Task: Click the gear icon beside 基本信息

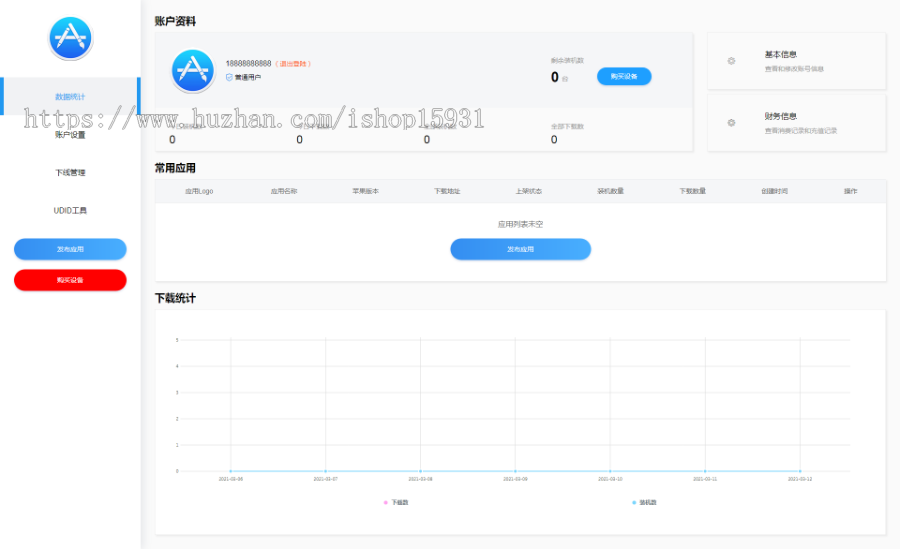Action: tap(731, 61)
